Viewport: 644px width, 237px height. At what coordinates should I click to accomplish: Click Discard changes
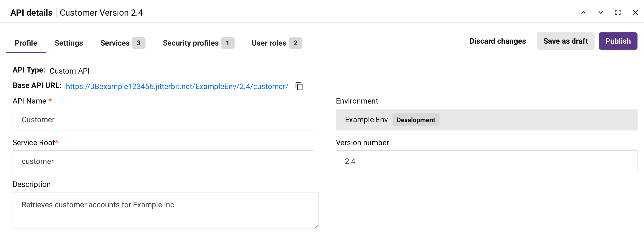click(497, 41)
